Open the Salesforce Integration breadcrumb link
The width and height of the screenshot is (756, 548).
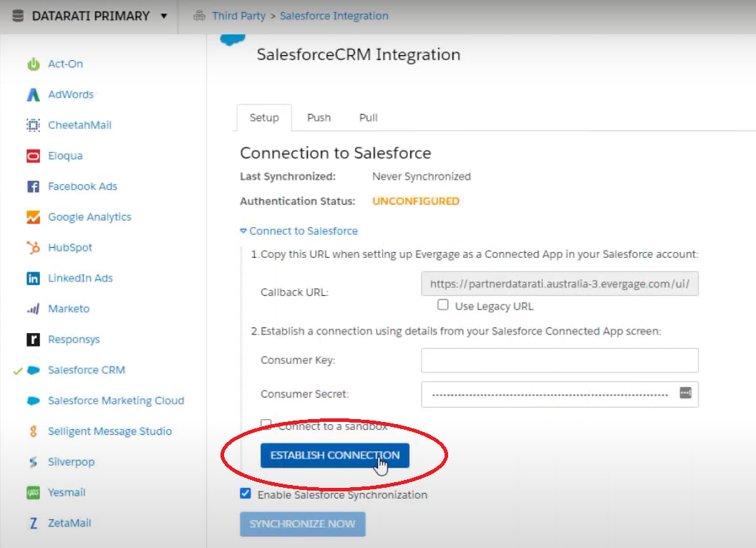coord(334,16)
